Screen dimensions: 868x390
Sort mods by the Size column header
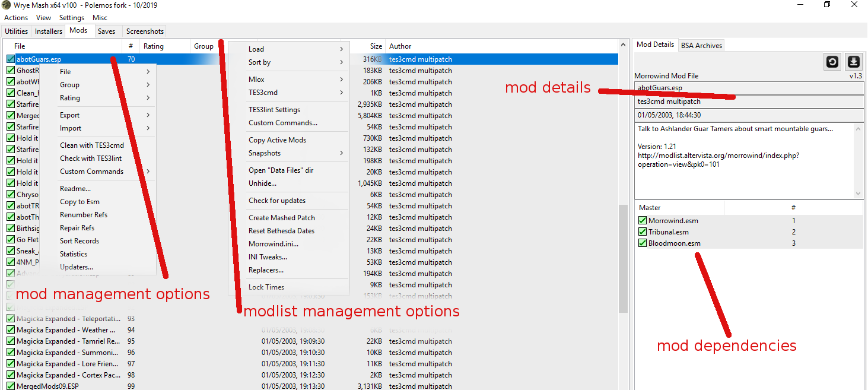pyautogui.click(x=367, y=46)
